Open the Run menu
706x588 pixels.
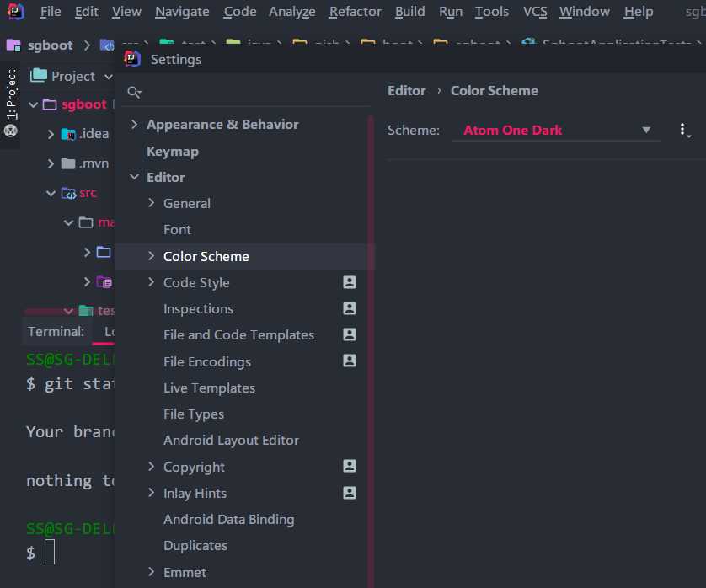(x=451, y=12)
